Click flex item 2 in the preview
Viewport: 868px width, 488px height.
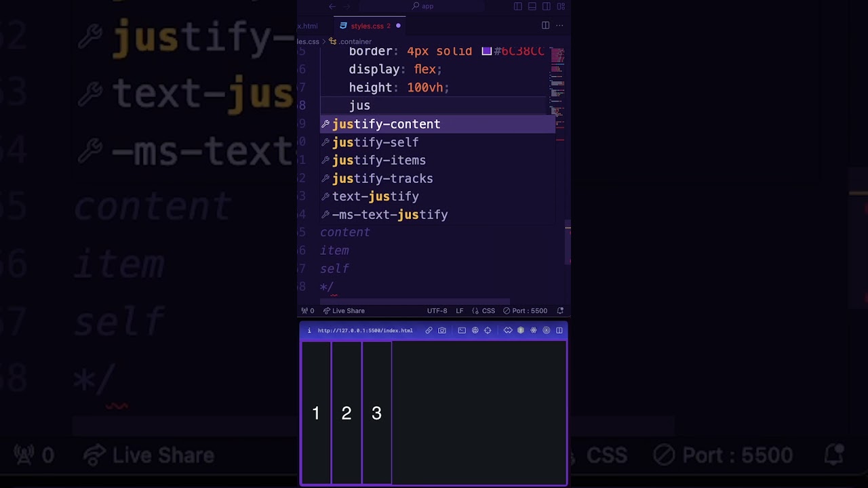tap(347, 413)
